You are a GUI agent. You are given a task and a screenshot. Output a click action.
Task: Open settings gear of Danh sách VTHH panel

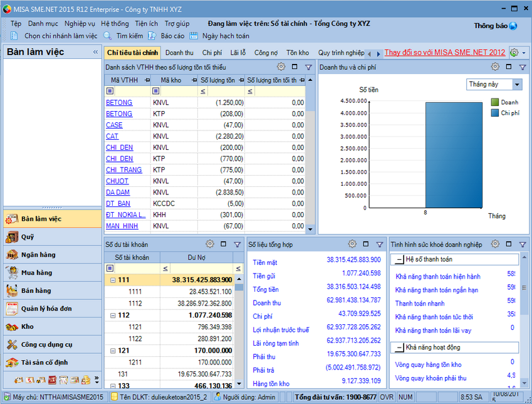(x=281, y=66)
